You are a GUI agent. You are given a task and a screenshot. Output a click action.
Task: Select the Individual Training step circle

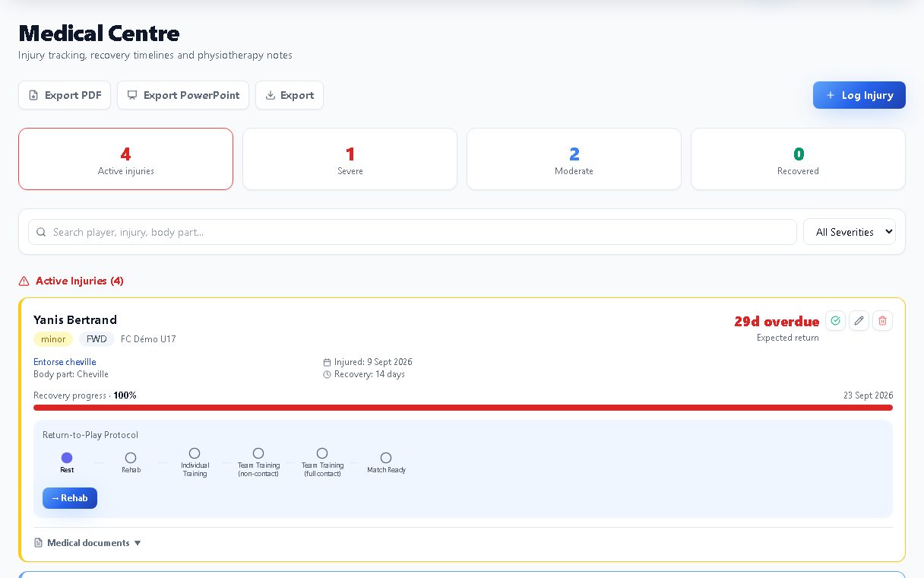195,453
